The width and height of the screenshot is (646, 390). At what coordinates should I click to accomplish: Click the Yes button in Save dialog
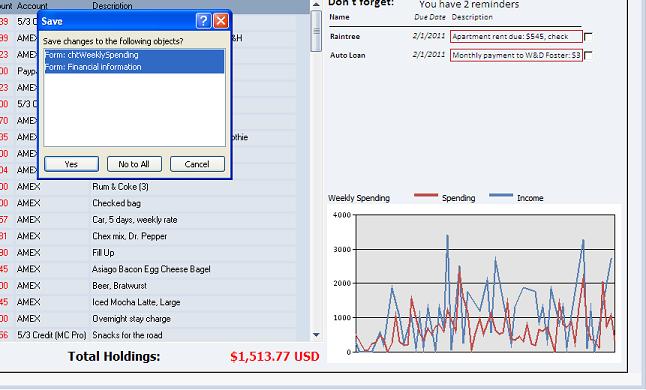pos(71,164)
